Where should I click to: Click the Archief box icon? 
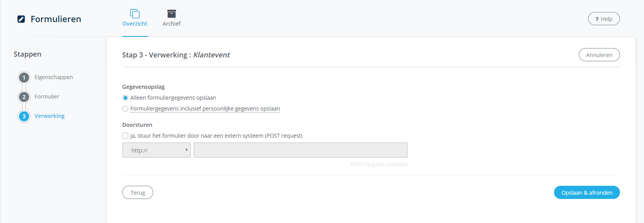coord(171,14)
